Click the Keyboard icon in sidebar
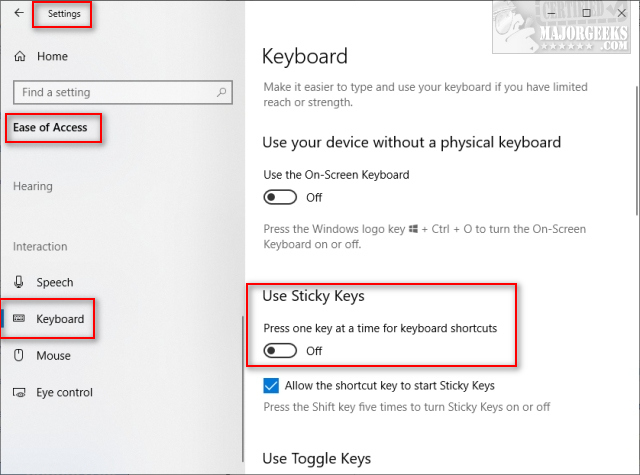The height and width of the screenshot is (475, 640). click(20, 319)
